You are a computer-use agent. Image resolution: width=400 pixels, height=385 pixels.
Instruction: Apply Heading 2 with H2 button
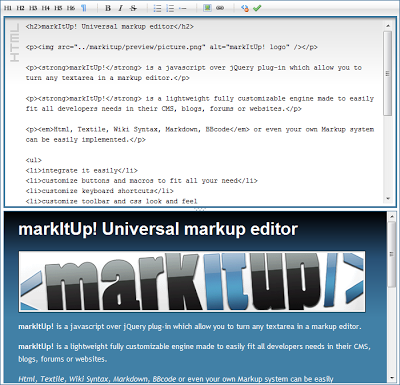(20, 8)
